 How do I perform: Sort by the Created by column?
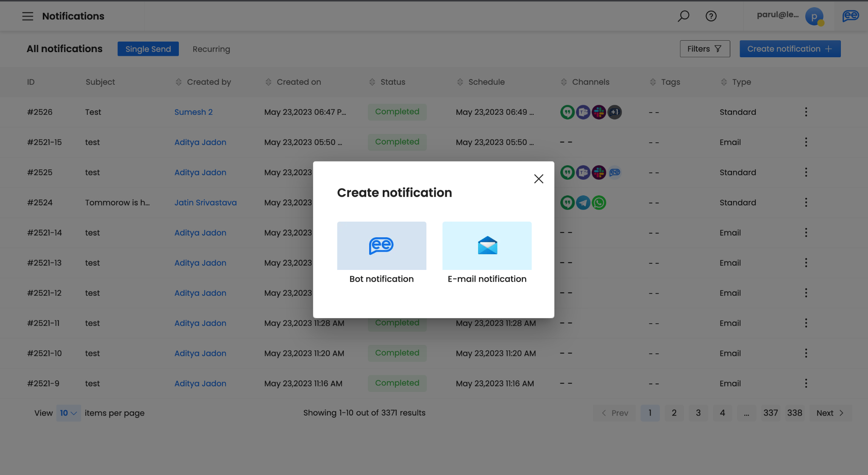(178, 82)
